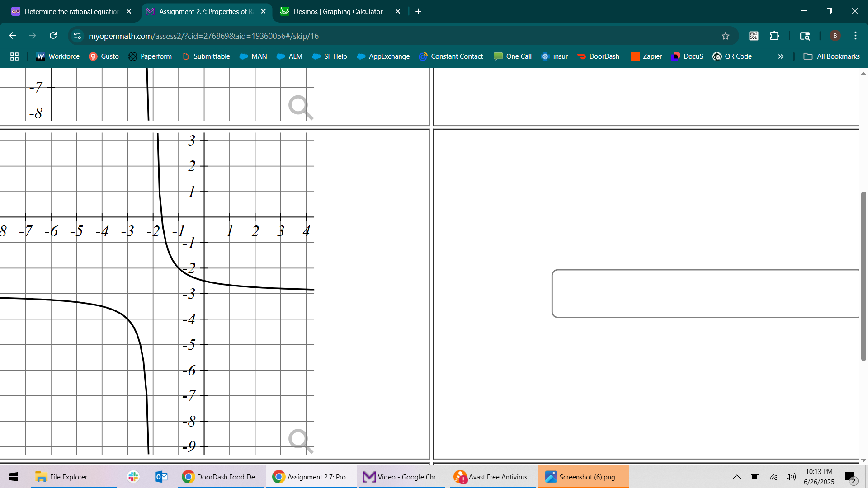
Task: Open the Chrome three-dot menu
Action: (855, 36)
